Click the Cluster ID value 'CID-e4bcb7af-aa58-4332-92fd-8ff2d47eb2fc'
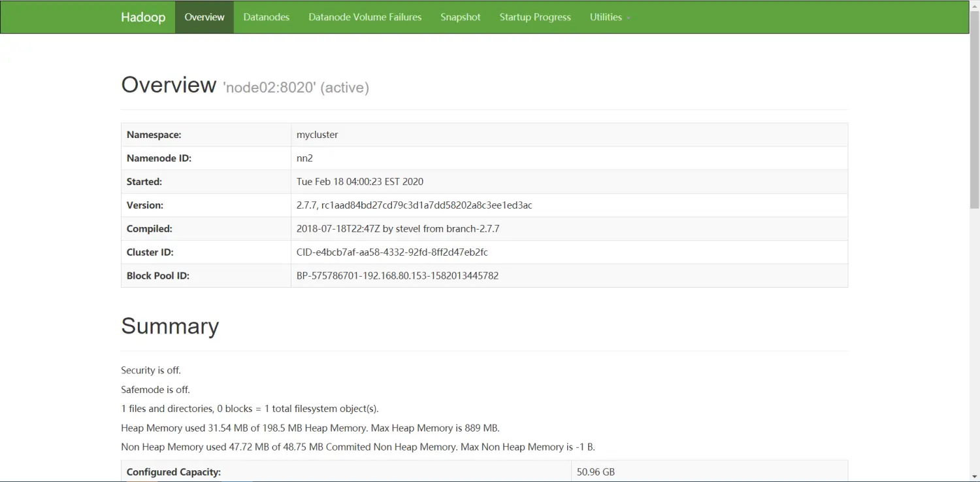The width and height of the screenshot is (980, 482). click(392, 252)
